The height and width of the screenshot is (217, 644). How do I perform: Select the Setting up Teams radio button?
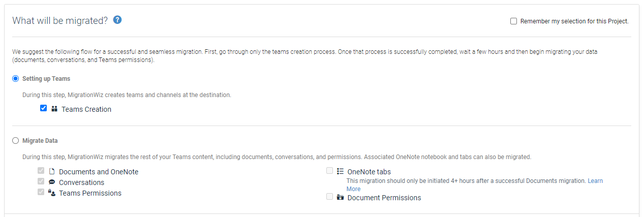click(x=16, y=79)
